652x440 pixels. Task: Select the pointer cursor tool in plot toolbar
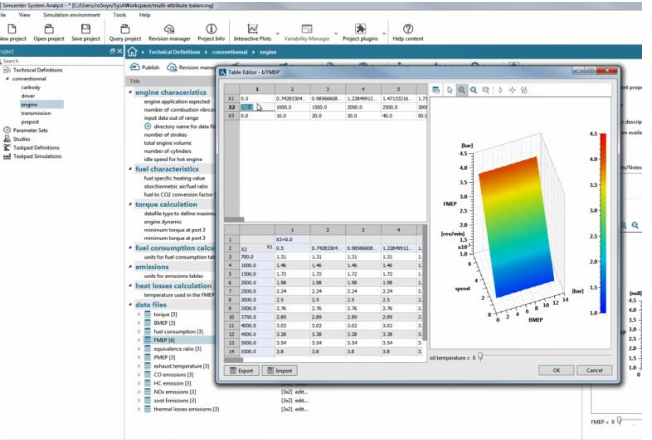(x=449, y=90)
